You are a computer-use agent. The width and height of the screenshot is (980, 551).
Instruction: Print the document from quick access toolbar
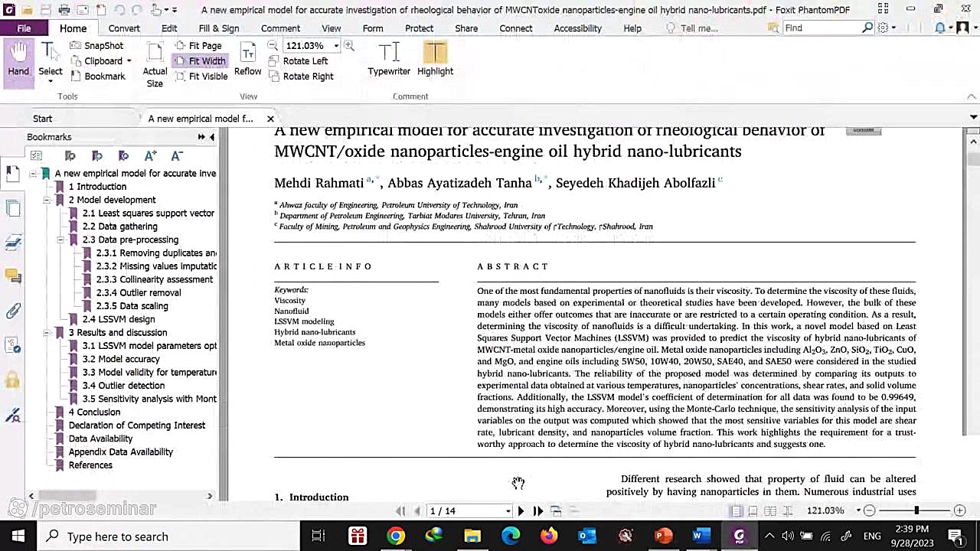coord(64,10)
